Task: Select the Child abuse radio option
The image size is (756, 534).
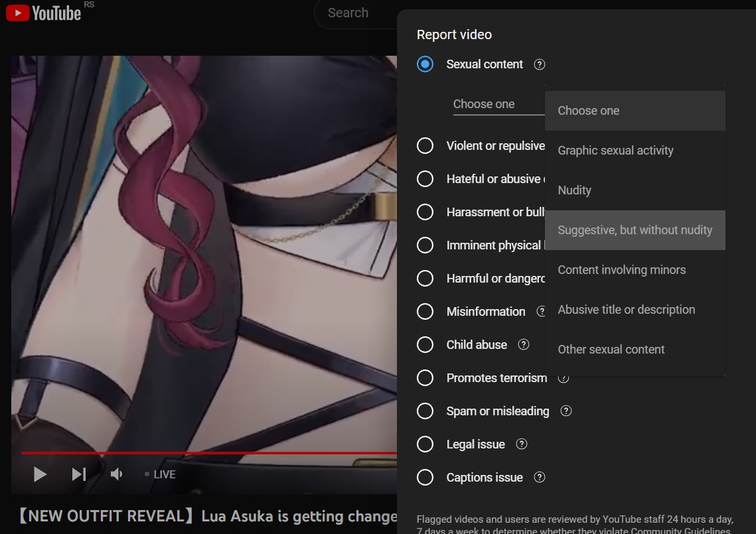Action: point(425,344)
